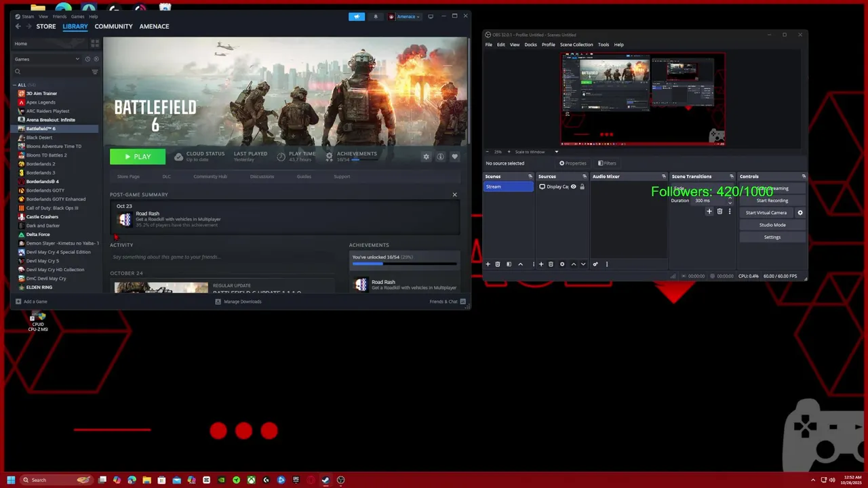This screenshot has height=488, width=868.
Task: Open Battlefield 6 Community Hub link
Action: pos(210,176)
